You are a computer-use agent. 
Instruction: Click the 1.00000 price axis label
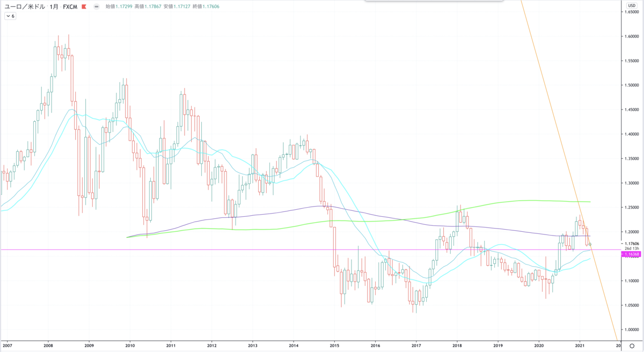coord(631,329)
